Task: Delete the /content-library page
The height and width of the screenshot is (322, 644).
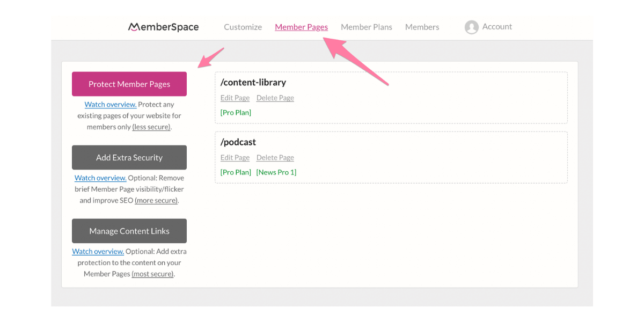Action: (275, 98)
